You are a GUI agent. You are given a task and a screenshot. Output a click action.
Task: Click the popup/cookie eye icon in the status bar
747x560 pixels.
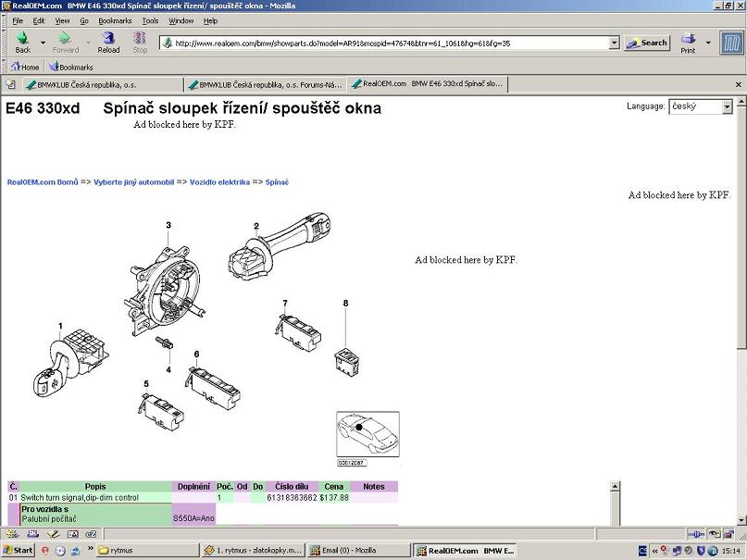click(714, 534)
